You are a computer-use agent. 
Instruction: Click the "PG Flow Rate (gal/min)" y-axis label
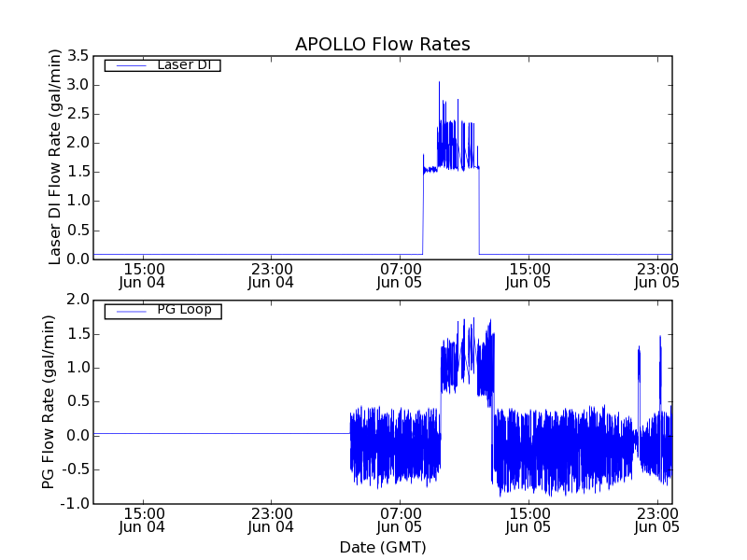pos(49,401)
